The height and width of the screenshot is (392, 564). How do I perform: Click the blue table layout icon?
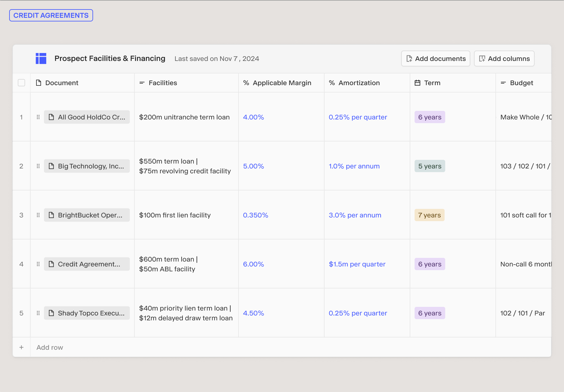click(x=41, y=58)
